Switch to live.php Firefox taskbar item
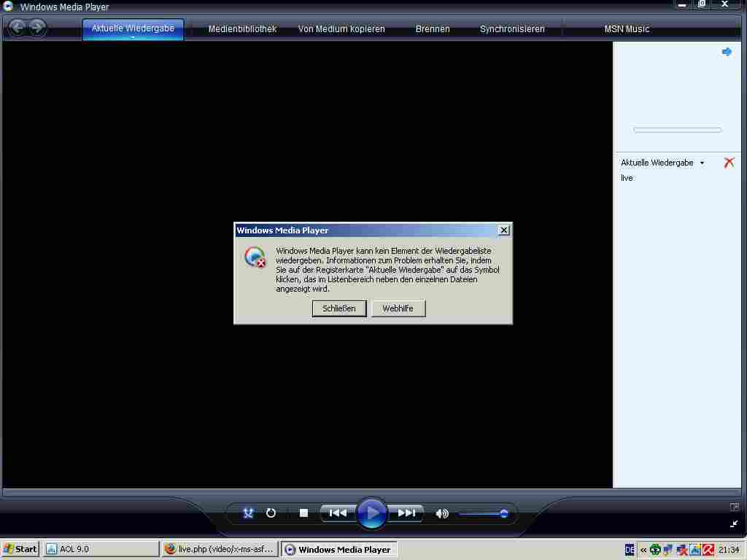747x560 pixels. (x=220, y=549)
